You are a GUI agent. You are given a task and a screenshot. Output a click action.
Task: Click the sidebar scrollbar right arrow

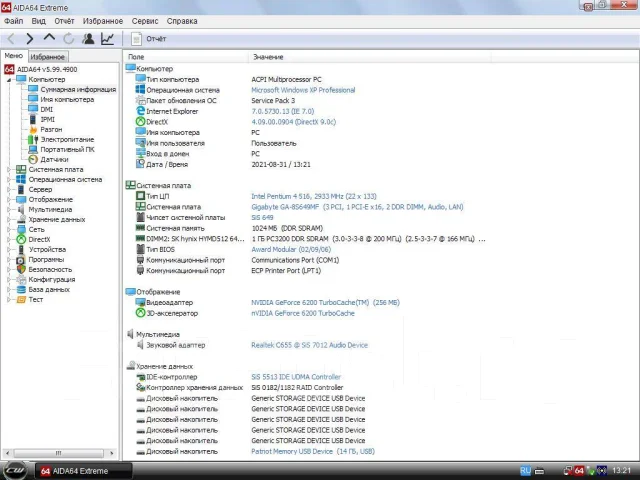(x=111, y=453)
